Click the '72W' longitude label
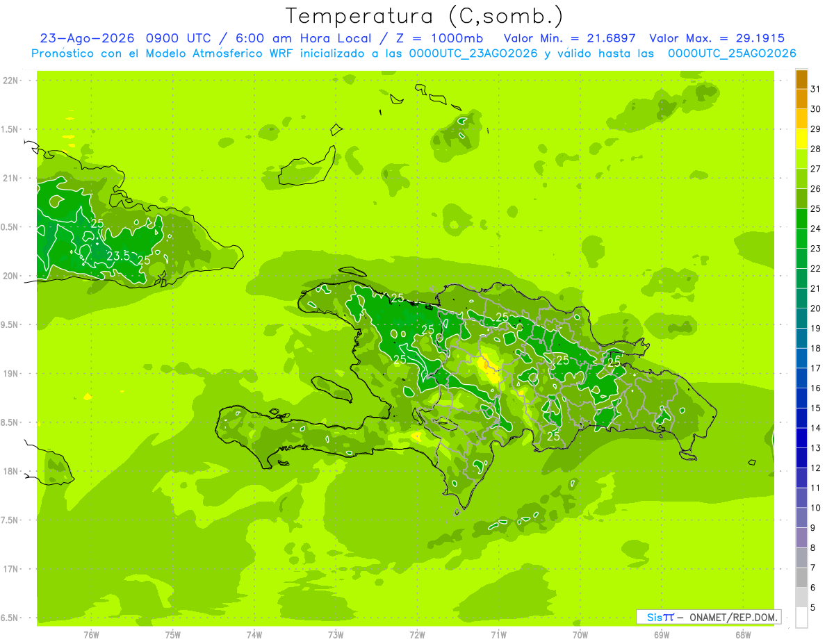This screenshot has width=834, height=644. pyautogui.click(x=417, y=635)
